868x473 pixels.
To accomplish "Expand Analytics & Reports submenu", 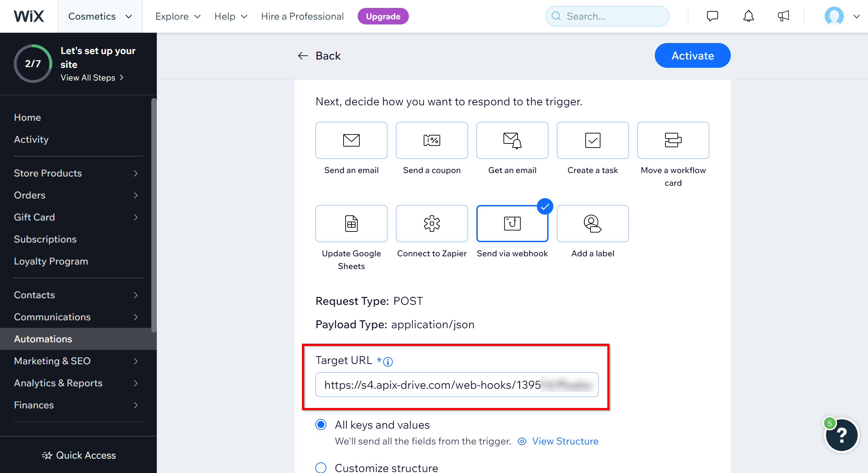I will pyautogui.click(x=136, y=383).
